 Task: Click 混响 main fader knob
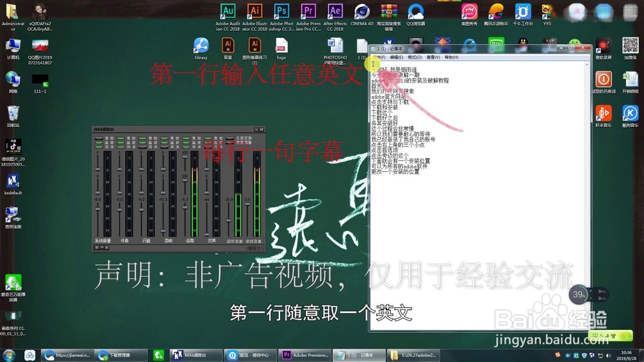pos(163,231)
